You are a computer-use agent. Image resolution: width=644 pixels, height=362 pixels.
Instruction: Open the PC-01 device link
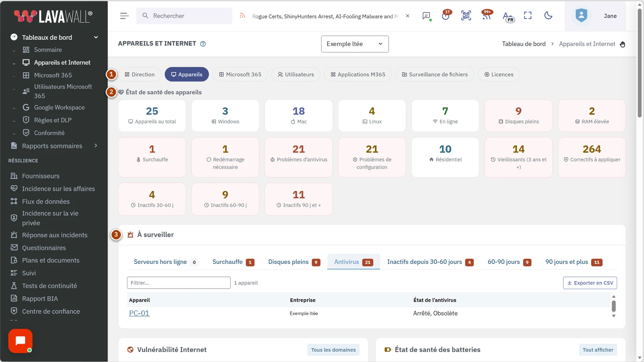coord(139,313)
